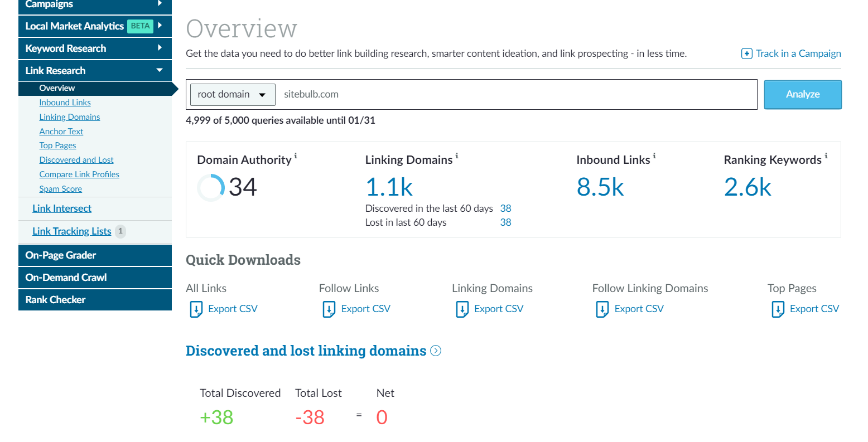Click the sitebulb.com domain input field

(x=516, y=94)
